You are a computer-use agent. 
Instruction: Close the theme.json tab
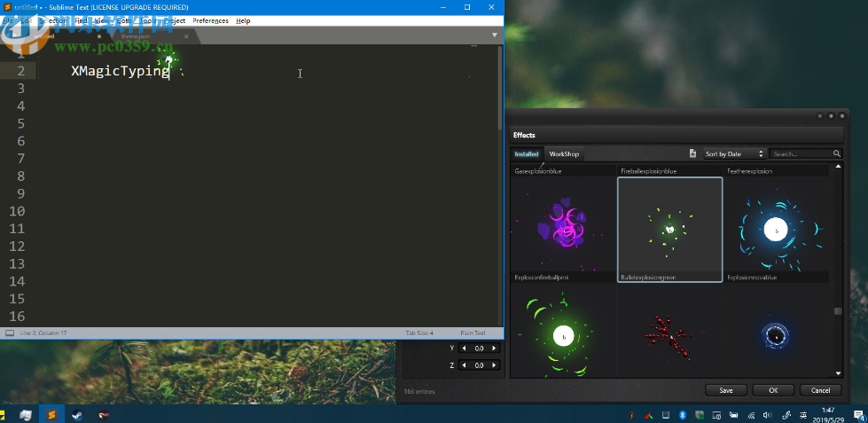(186, 36)
